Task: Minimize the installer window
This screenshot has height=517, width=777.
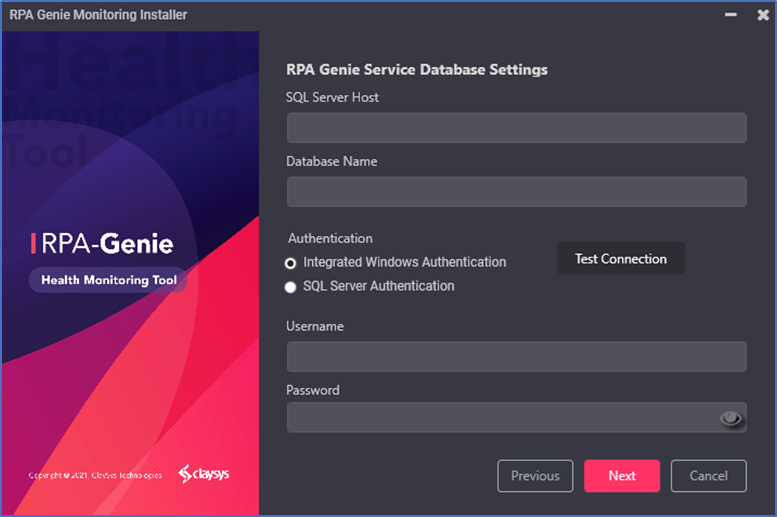Action: (729, 15)
